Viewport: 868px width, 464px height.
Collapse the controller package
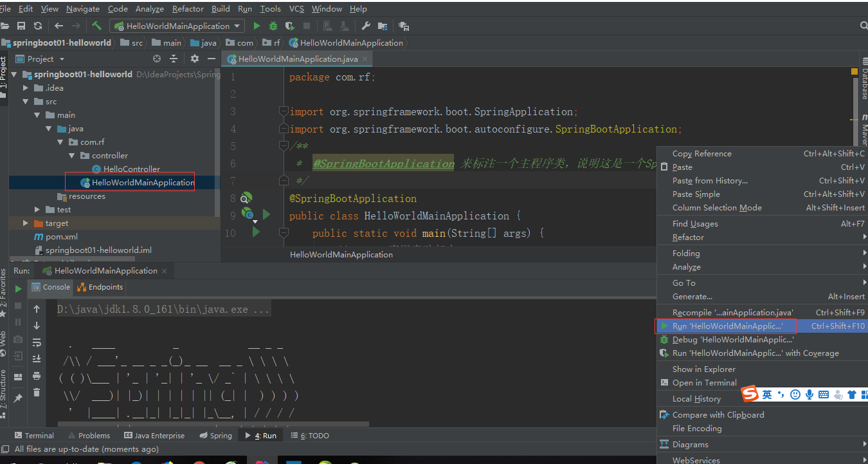(x=72, y=156)
